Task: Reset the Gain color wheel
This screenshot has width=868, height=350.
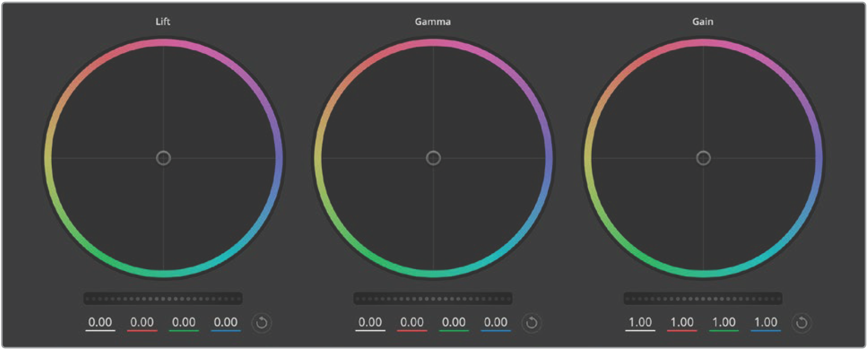Action: pyautogui.click(x=802, y=323)
